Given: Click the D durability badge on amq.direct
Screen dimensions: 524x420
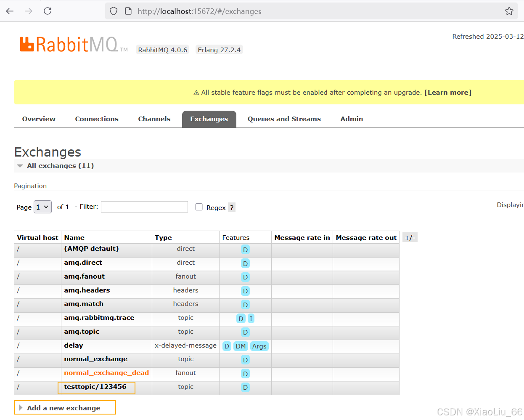Looking at the screenshot, I should click(x=245, y=263).
